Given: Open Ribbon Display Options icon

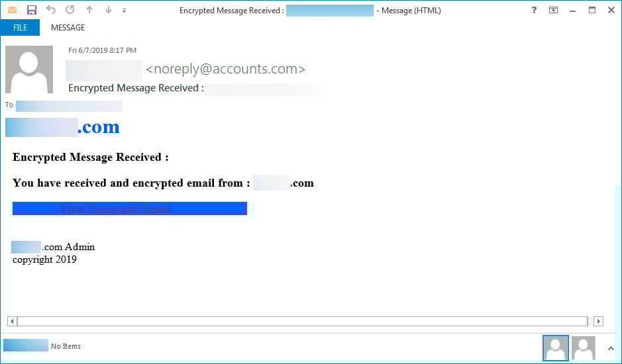Looking at the screenshot, I should tap(553, 11).
